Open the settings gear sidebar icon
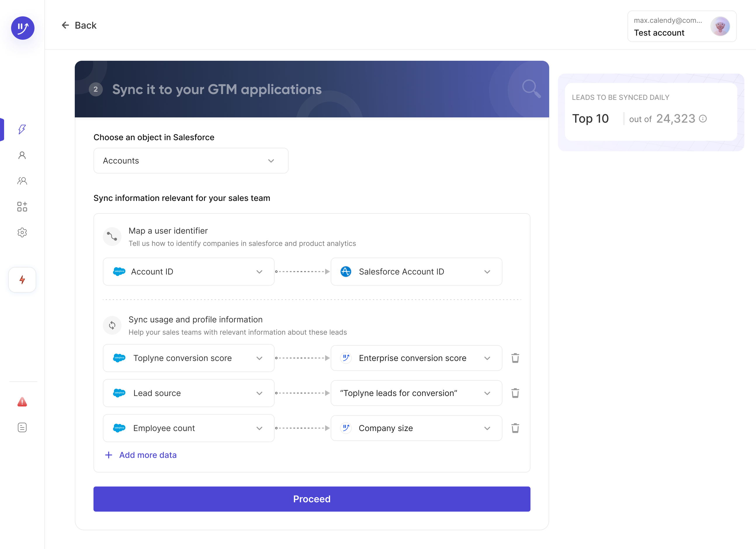Screen dimensions: 756x549 click(x=22, y=232)
